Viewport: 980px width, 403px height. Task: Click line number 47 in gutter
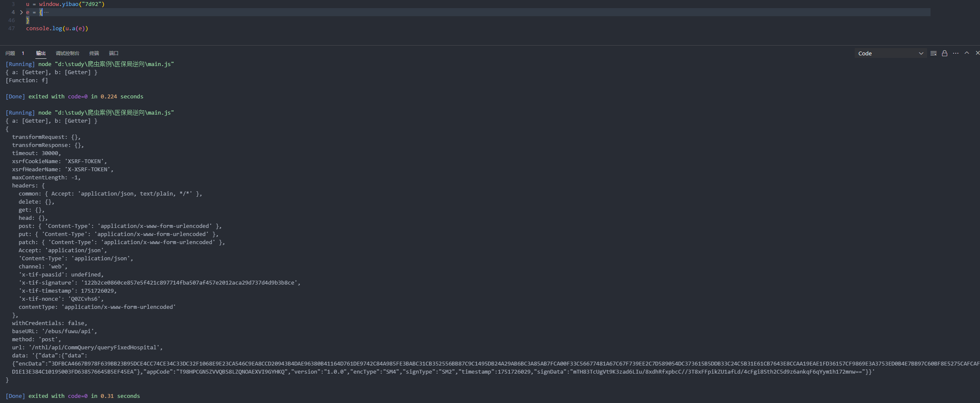[12, 29]
